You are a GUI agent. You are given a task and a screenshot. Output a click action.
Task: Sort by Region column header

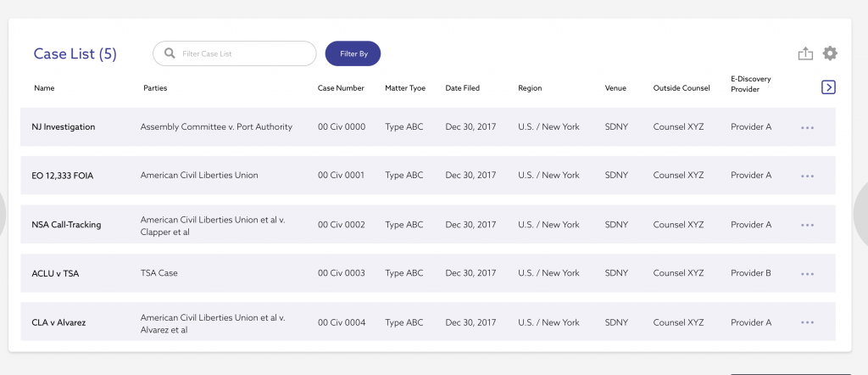tap(530, 88)
